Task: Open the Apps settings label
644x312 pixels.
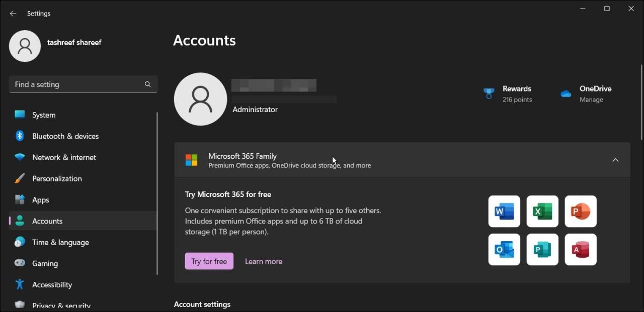Action: (x=41, y=200)
